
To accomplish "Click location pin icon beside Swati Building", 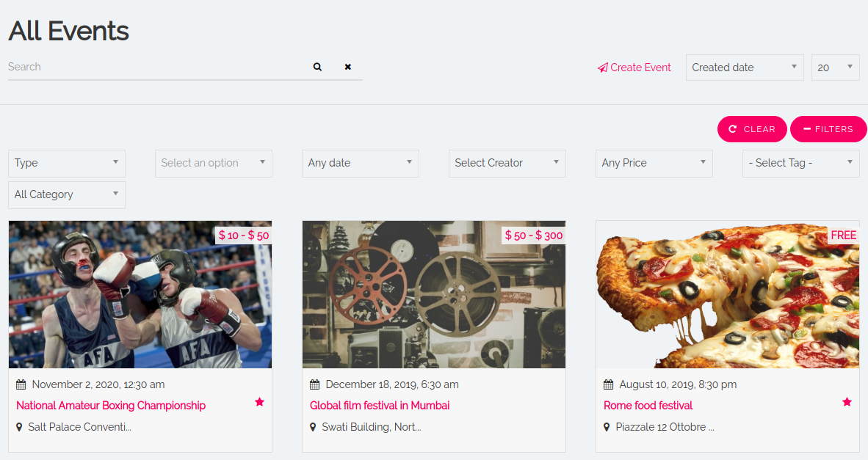I will (x=314, y=427).
